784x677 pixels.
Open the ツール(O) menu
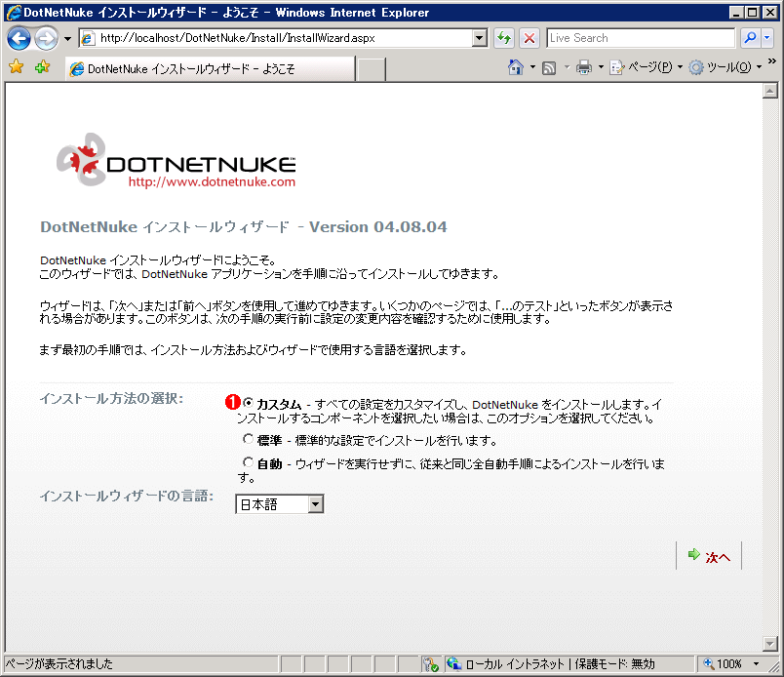(725, 67)
